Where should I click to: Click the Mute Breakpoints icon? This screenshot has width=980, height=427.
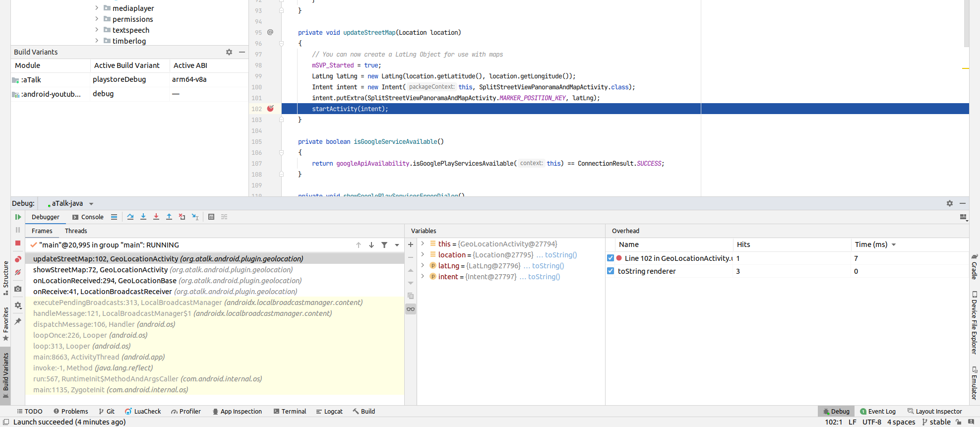click(x=18, y=272)
